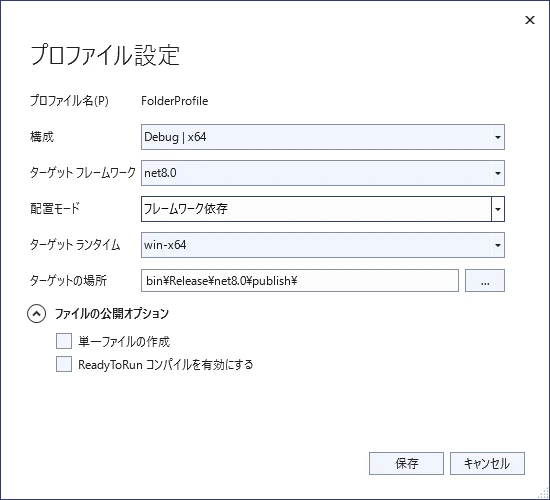This screenshot has height=500, width=550.
Task: Close the プロファイル設定 dialog
Action: pyautogui.click(x=530, y=20)
